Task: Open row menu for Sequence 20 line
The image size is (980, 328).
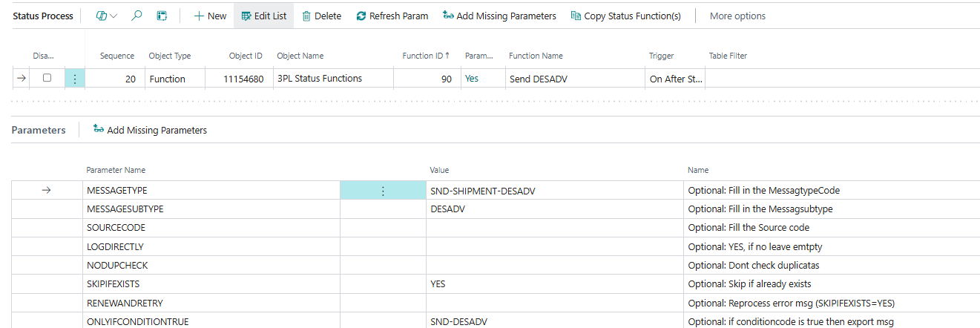Action: point(74,79)
